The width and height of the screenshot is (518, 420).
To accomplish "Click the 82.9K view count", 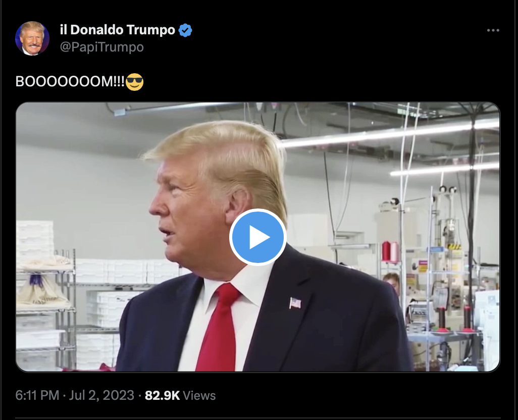I will point(162,395).
